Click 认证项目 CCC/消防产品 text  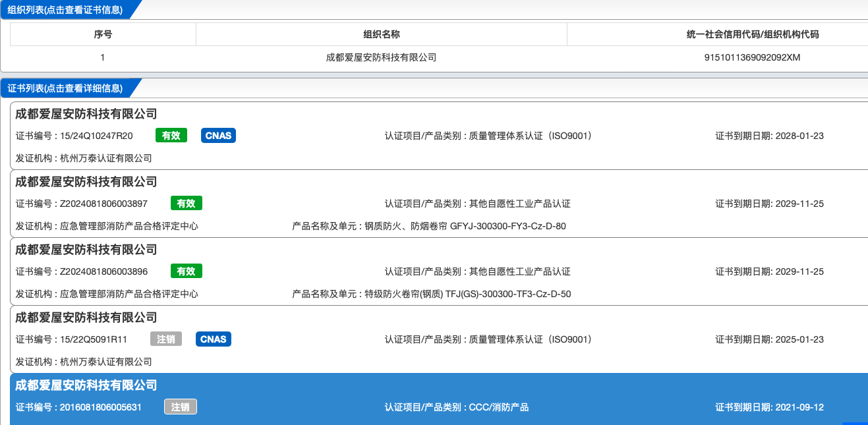coord(498,407)
